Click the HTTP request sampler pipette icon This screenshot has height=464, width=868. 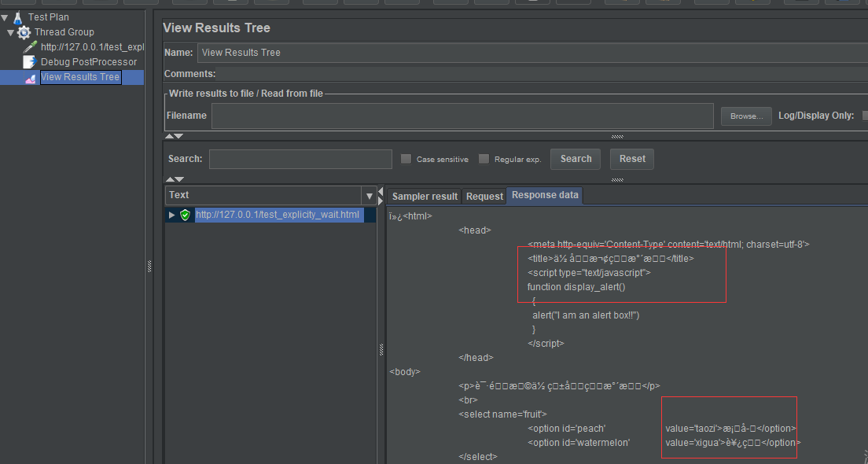(x=31, y=47)
